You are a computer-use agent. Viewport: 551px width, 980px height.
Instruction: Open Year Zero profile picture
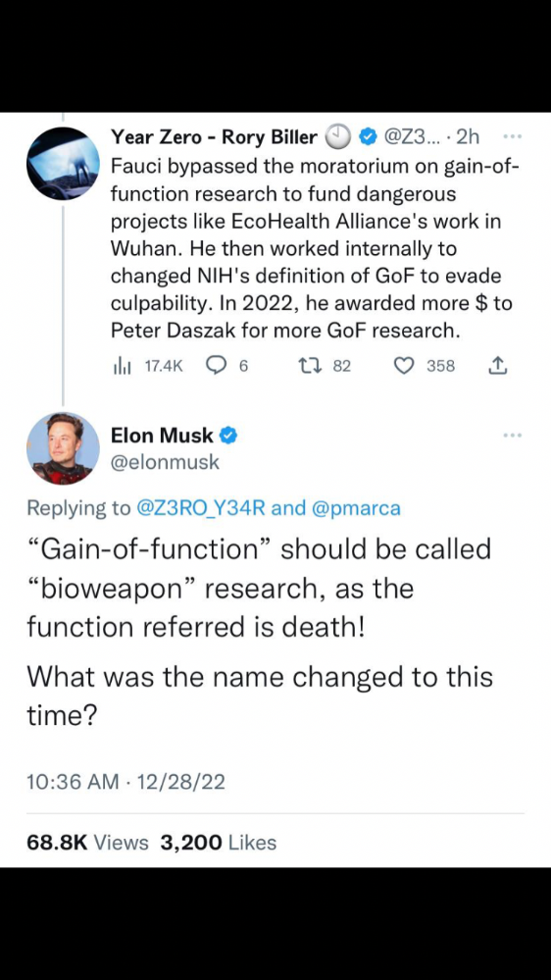(63, 163)
